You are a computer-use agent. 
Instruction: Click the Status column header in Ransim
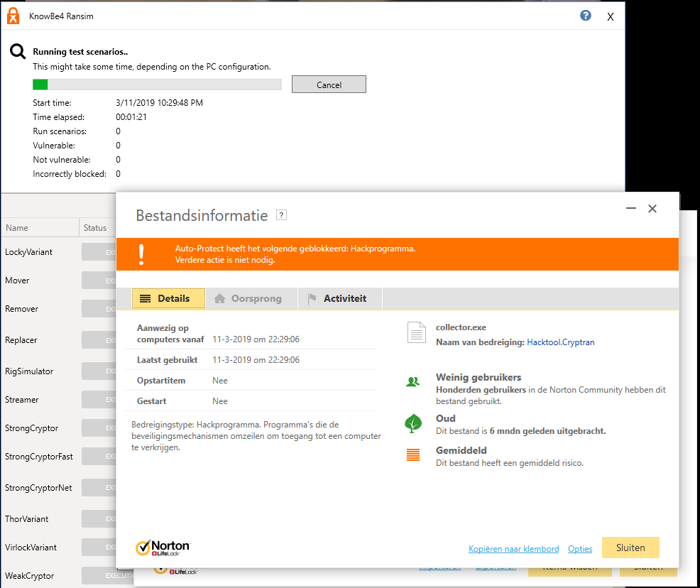97,228
